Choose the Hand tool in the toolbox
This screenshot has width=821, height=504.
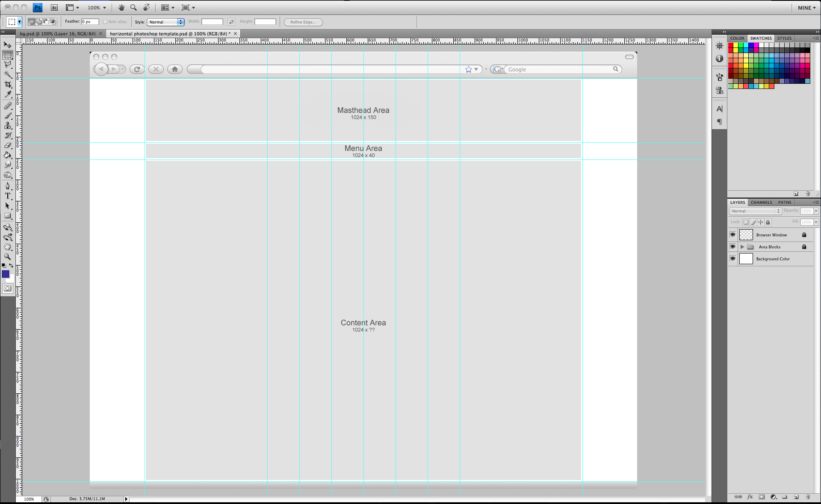pos(8,247)
